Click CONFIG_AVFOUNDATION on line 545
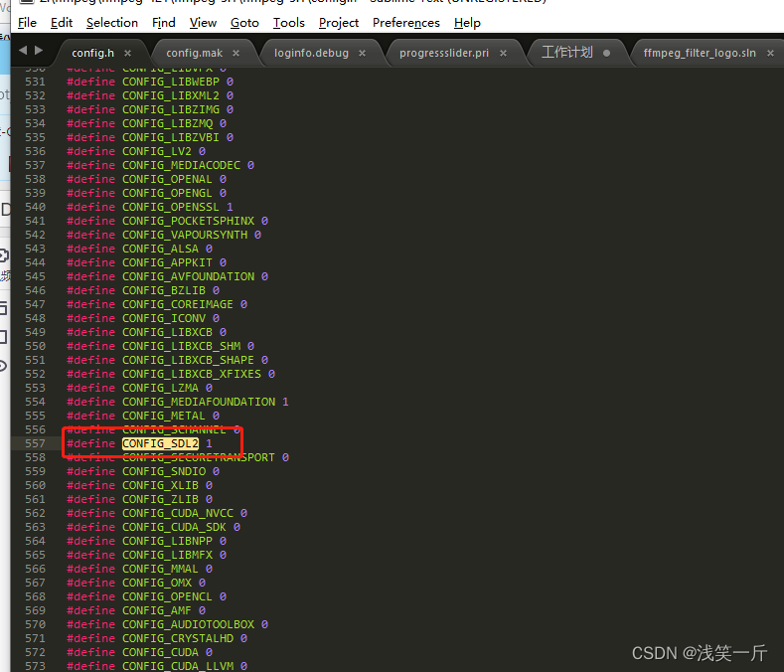Viewport: 784px width, 672px height. (188, 276)
